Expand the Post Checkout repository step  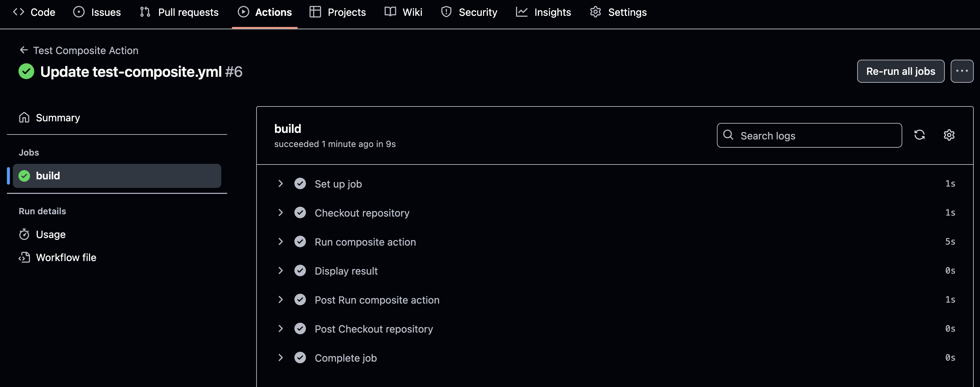[280, 328]
